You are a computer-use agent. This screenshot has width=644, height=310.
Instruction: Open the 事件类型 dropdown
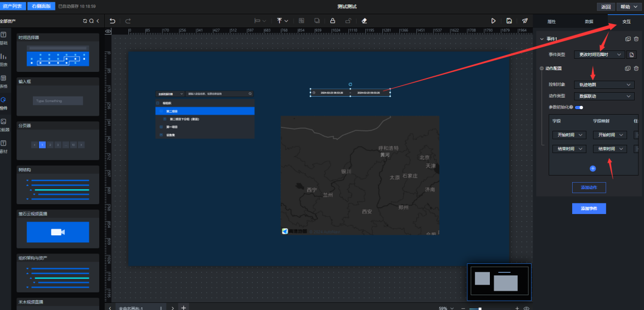point(600,55)
